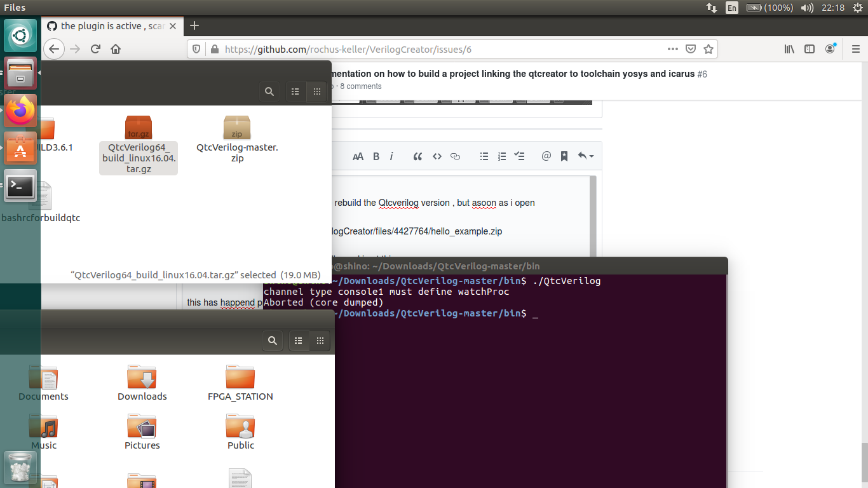Toggle search in the Files window
This screenshot has height=488, width=868.
click(269, 91)
